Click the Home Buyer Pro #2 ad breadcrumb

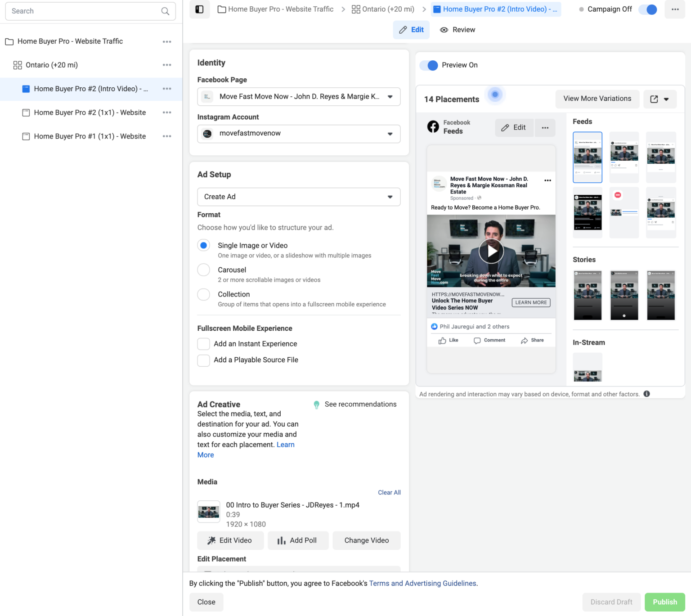pos(496,9)
